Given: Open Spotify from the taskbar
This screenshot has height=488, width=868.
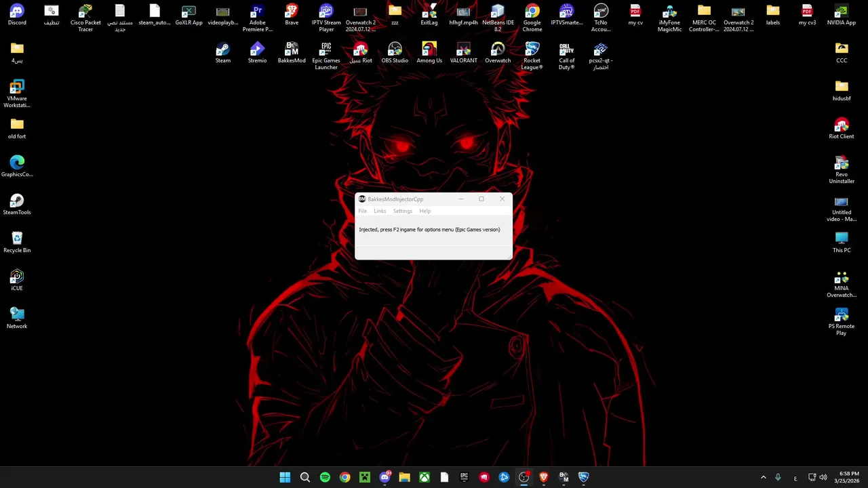Looking at the screenshot, I should pyautogui.click(x=325, y=477).
